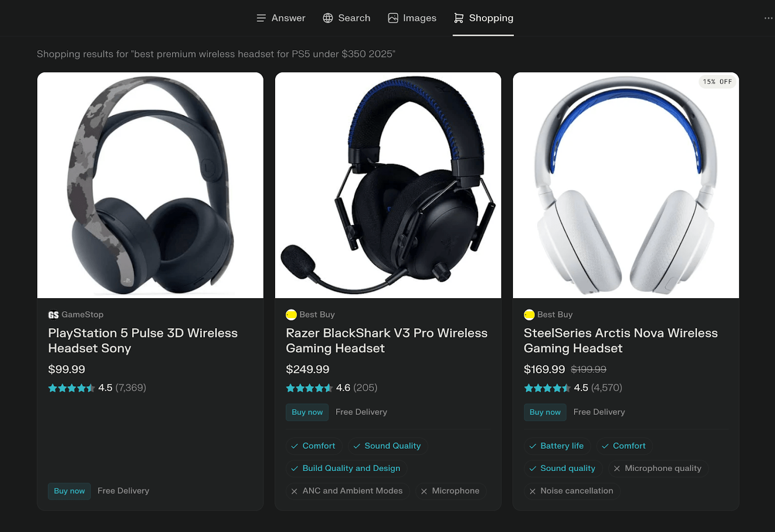Image resolution: width=775 pixels, height=532 pixels.
Task: Click the star rating of SteelSeries Arctis Nova
Action: tap(547, 388)
